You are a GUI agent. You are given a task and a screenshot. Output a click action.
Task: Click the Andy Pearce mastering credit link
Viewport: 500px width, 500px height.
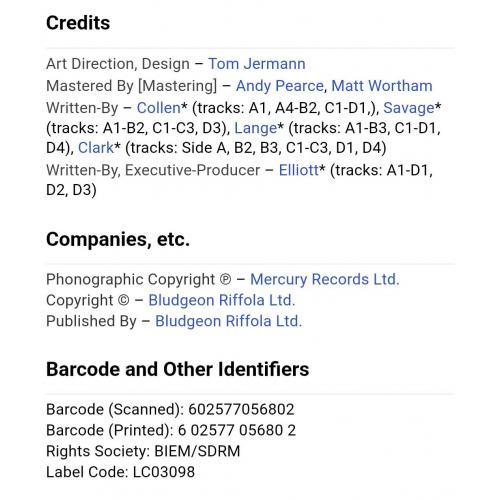pyautogui.click(x=280, y=86)
